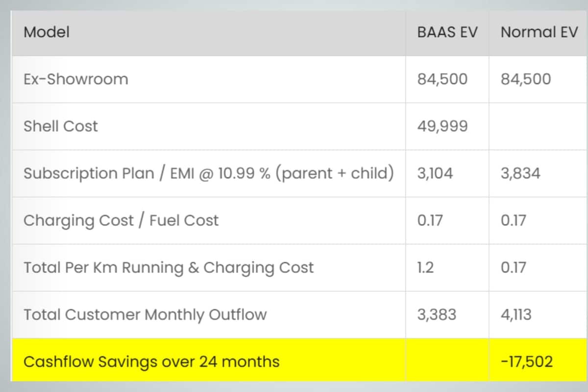The image size is (588, 392).
Task: Click BAAS EV charging cost 0.17 cell
Action: [x=430, y=220]
